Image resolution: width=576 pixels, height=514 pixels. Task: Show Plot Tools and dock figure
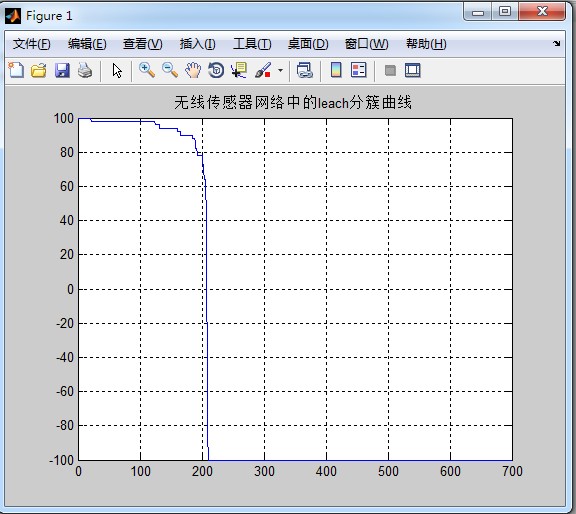pyautogui.click(x=413, y=70)
